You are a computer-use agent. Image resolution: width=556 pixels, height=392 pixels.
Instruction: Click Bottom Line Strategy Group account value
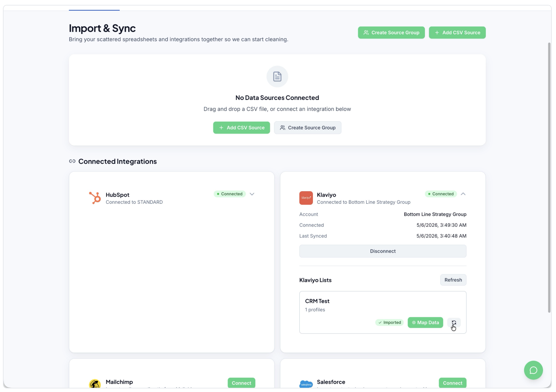[x=435, y=214]
